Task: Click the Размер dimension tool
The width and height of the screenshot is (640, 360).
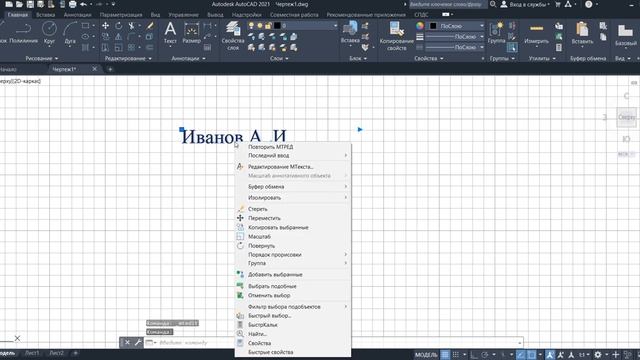Action: coord(191,33)
